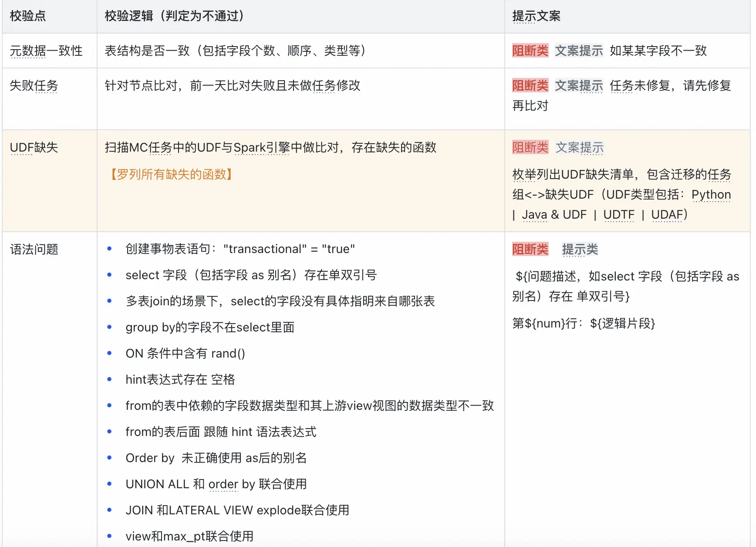Click text 枚举列出UDF缺失清单
This screenshot has width=756, height=547.
(x=573, y=175)
